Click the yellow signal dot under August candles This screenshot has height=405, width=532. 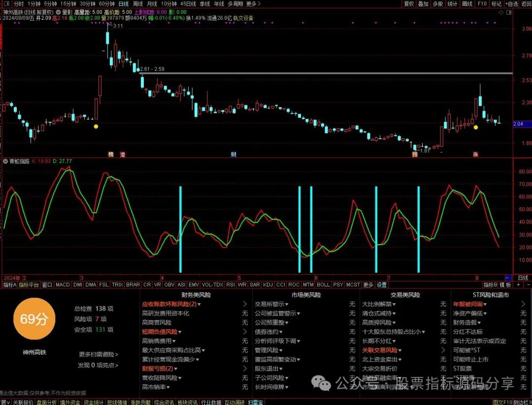click(x=476, y=127)
